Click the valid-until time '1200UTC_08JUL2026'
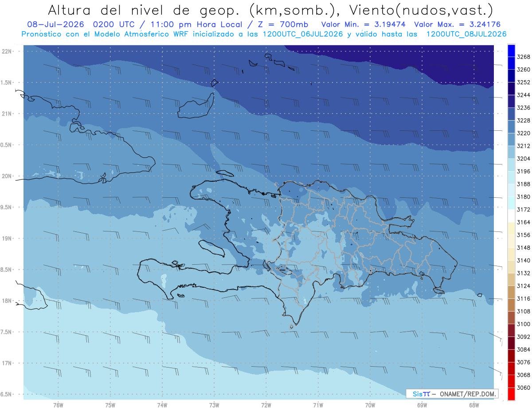 [x=466, y=34]
